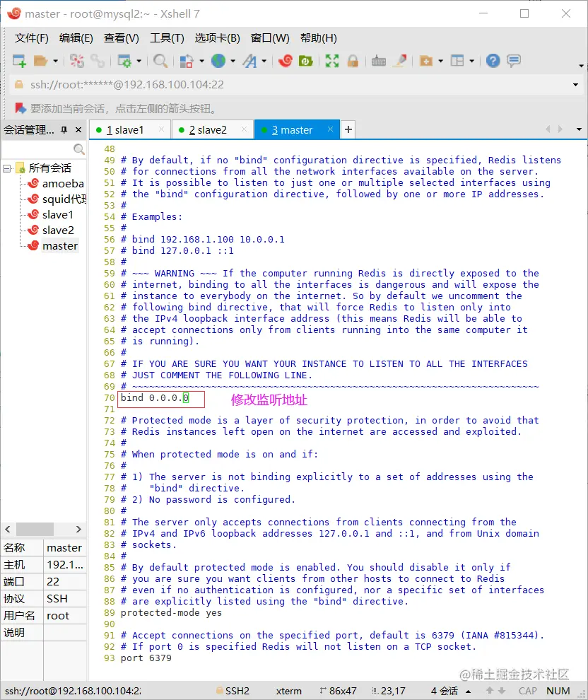This screenshot has height=700, width=588.
Task: Close the 2 slave2 tab
Action: click(x=244, y=129)
